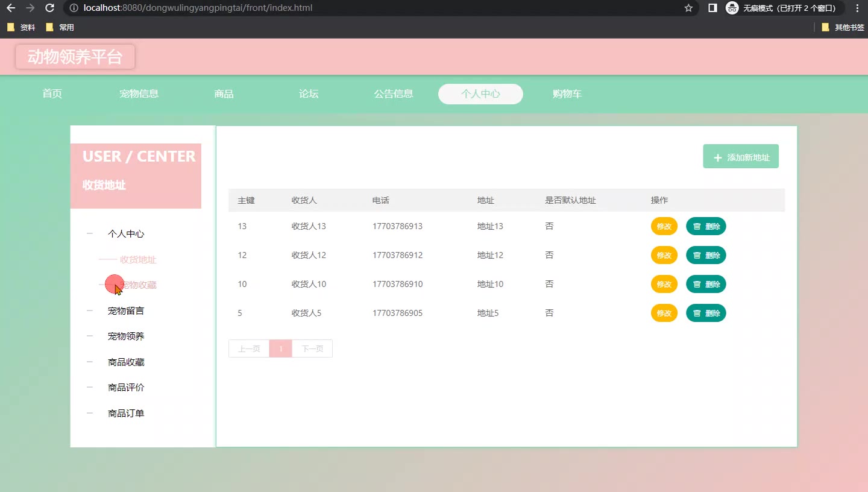Edit address 12 using 修改 button

pos(664,255)
